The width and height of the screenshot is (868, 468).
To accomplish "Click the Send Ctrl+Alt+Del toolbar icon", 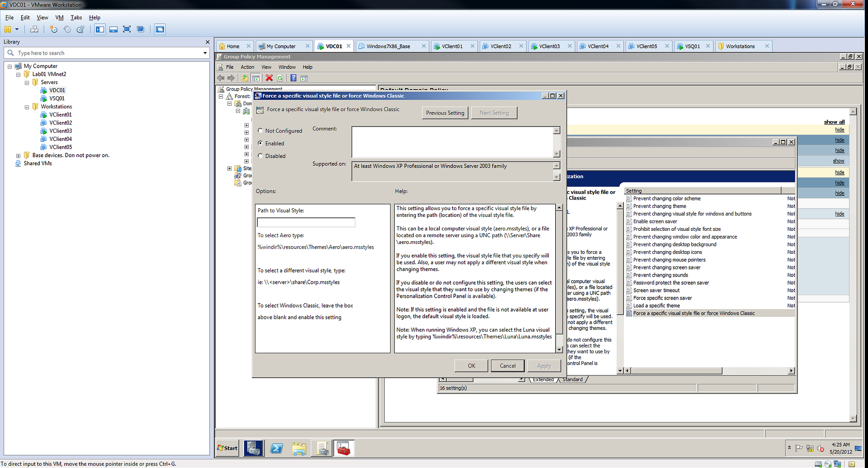I will [x=34, y=29].
